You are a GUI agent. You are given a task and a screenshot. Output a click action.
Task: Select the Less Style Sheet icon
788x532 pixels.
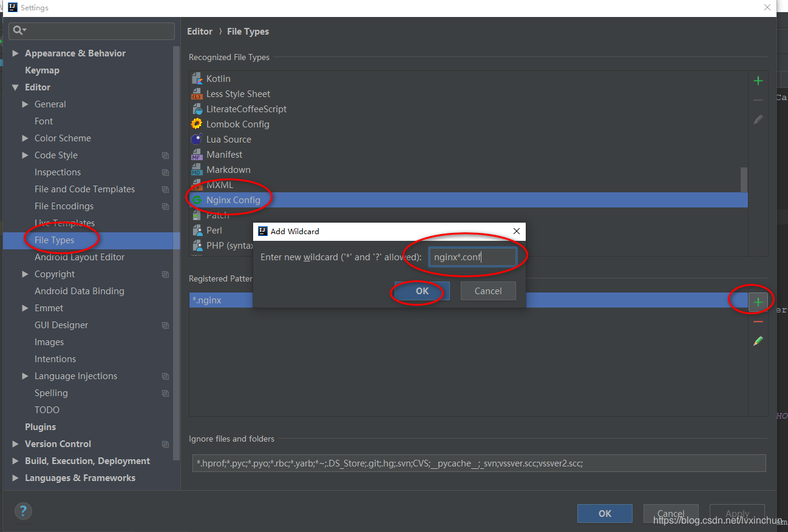(x=197, y=94)
